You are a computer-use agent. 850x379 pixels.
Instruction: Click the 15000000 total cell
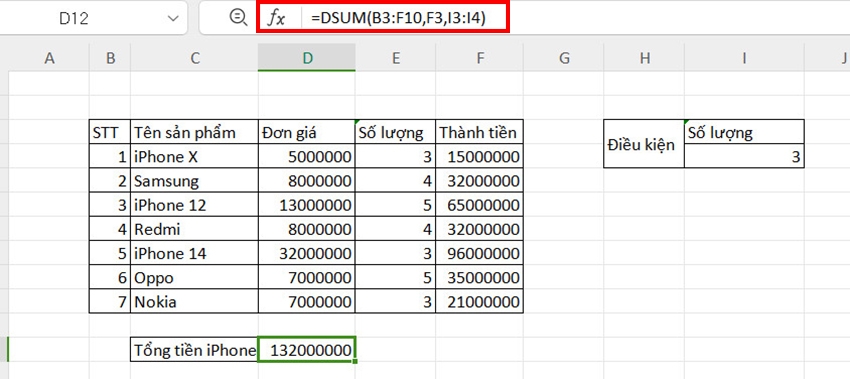pyautogui.click(x=480, y=156)
